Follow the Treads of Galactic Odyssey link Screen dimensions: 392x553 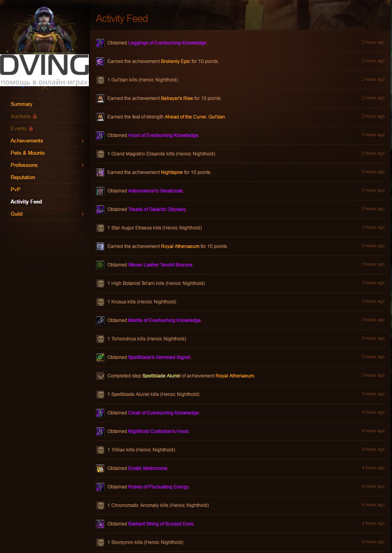coord(157,209)
